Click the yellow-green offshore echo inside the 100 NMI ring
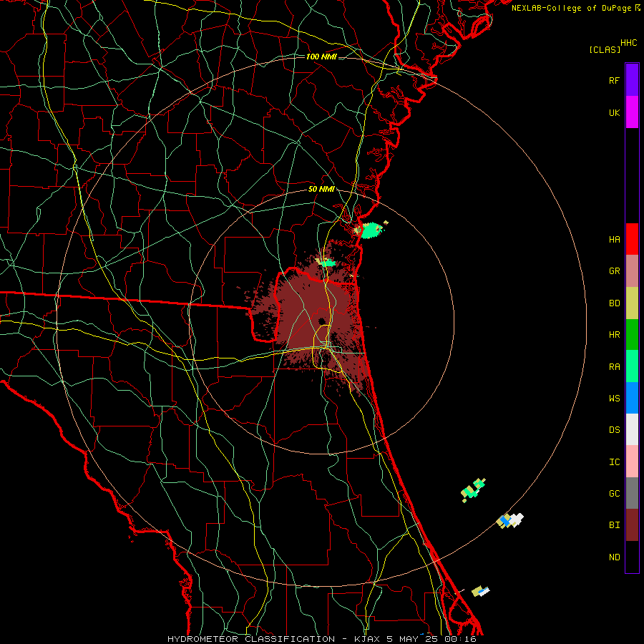This screenshot has height=644, width=644. tap(473, 489)
